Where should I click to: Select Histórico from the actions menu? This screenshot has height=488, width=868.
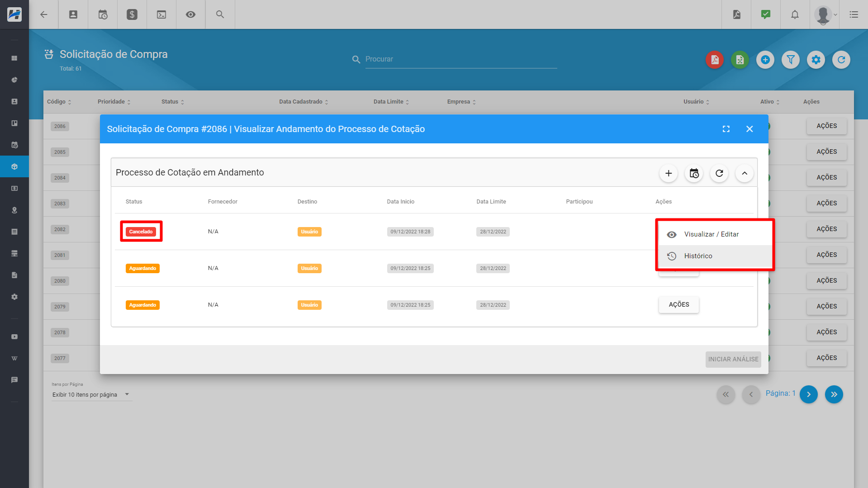(698, 256)
